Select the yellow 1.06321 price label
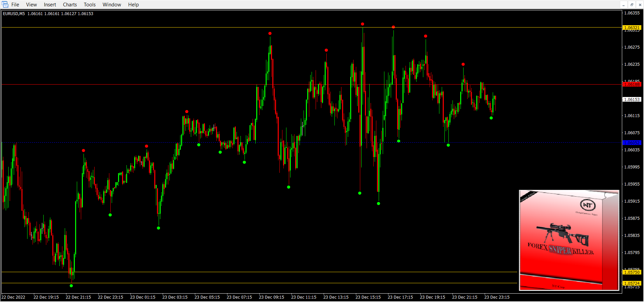This screenshot has height=302, width=644. click(x=632, y=28)
